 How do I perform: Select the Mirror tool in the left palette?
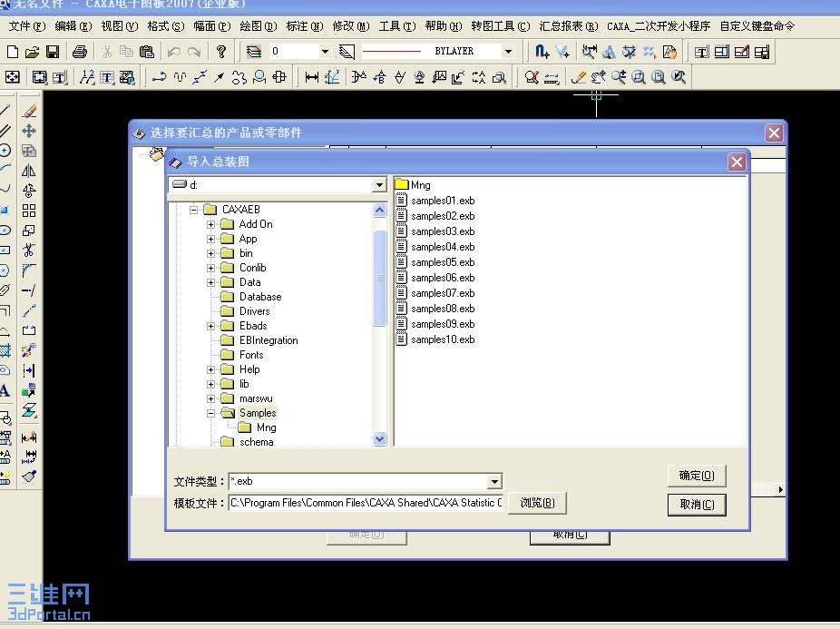click(29, 171)
